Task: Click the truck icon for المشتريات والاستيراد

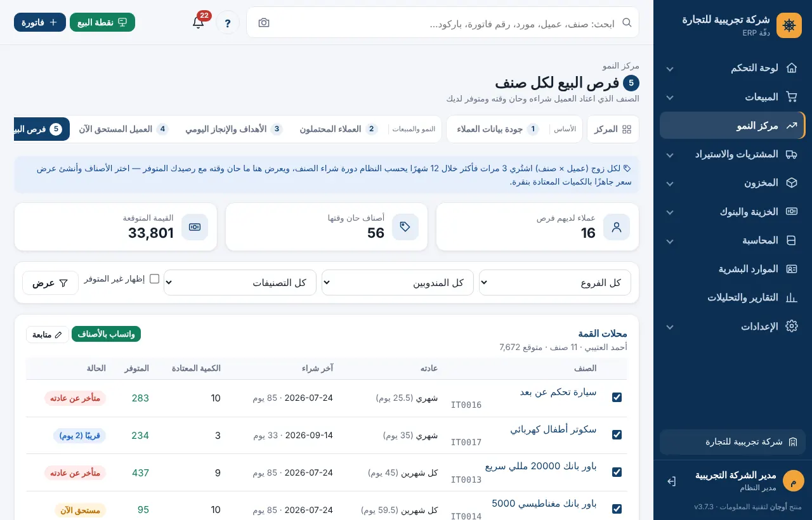Action: (x=791, y=154)
